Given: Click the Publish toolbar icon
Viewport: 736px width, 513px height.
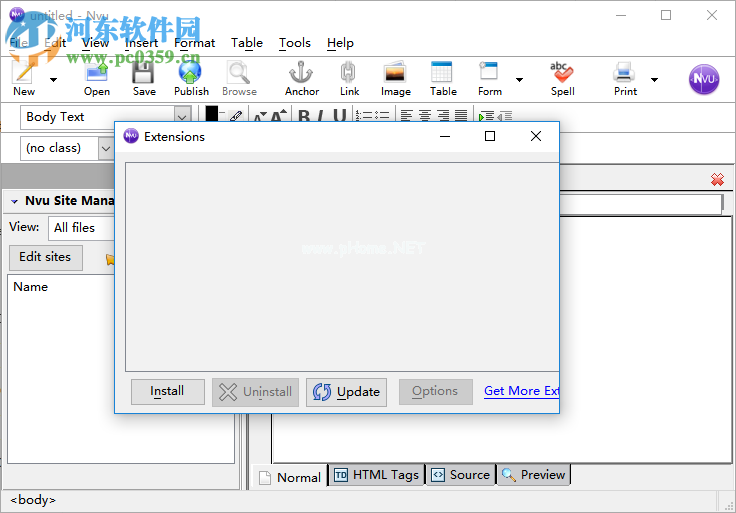Looking at the screenshot, I should (191, 77).
